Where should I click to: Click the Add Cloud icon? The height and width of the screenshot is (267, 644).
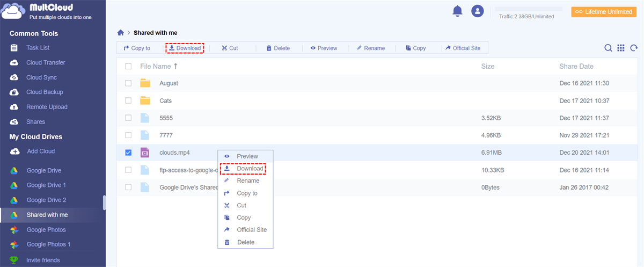tap(14, 151)
